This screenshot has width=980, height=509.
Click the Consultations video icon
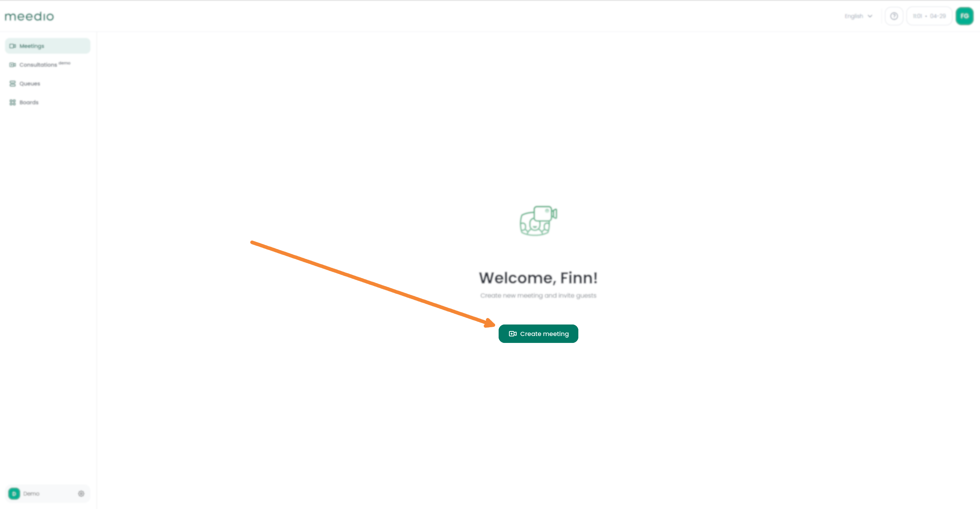coord(13,65)
